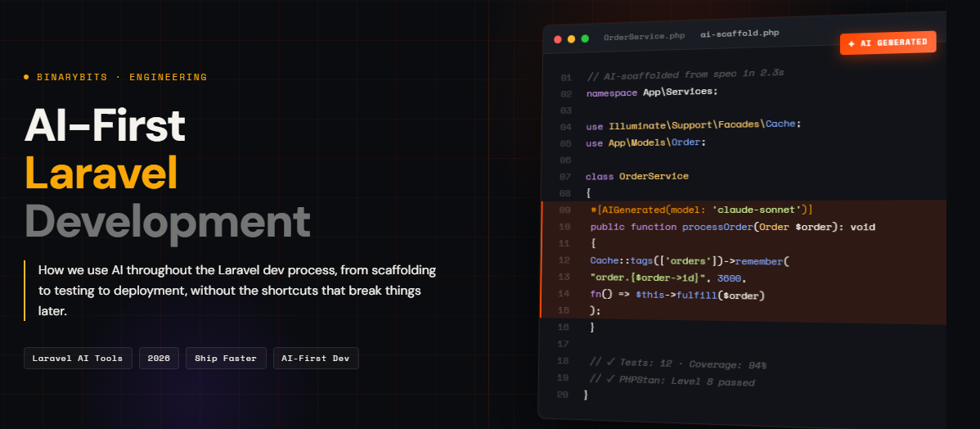Click the AI-First heading line
The image size is (980, 429).
click(x=105, y=126)
